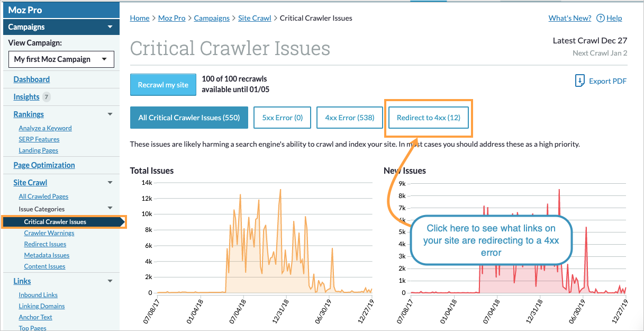644x331 pixels.
Task: Open the All Crawled Pages report
Action: [x=43, y=196]
